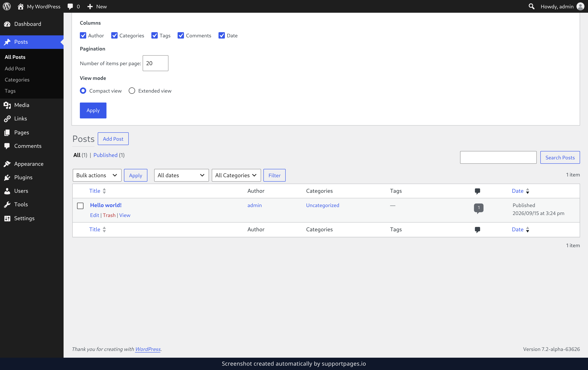588x370 pixels.
Task: Sort by Date in bottom header
Action: tap(520, 230)
